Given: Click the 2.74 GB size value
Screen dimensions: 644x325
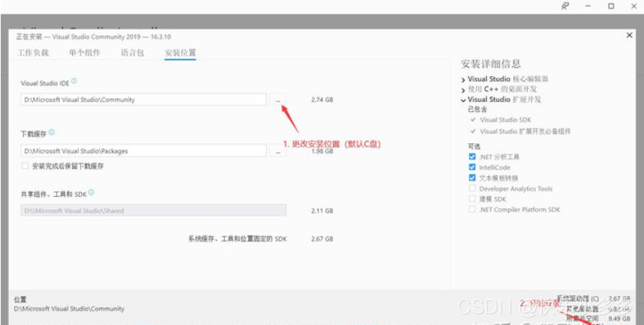Looking at the screenshot, I should 322,100.
